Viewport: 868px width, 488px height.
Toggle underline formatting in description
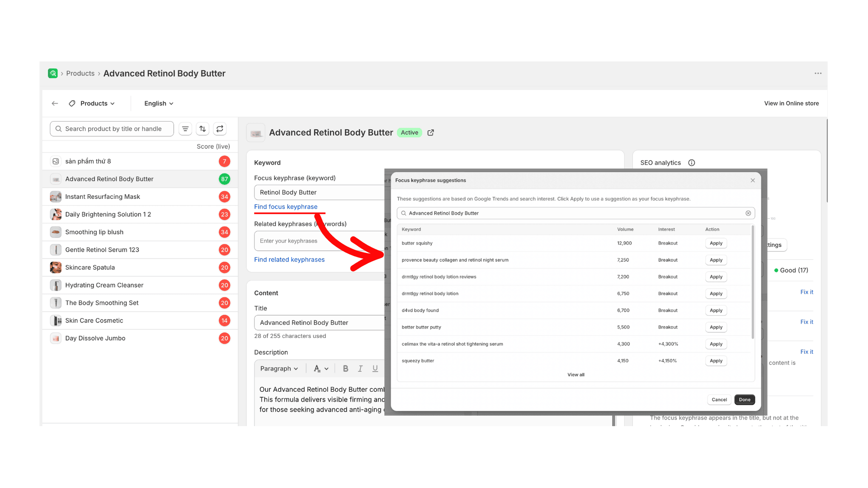point(375,369)
